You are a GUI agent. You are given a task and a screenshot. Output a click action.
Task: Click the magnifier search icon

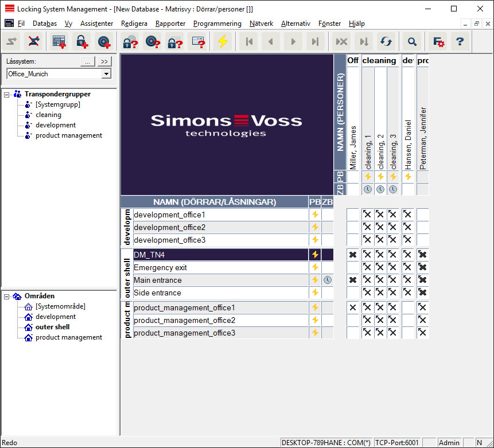(411, 41)
